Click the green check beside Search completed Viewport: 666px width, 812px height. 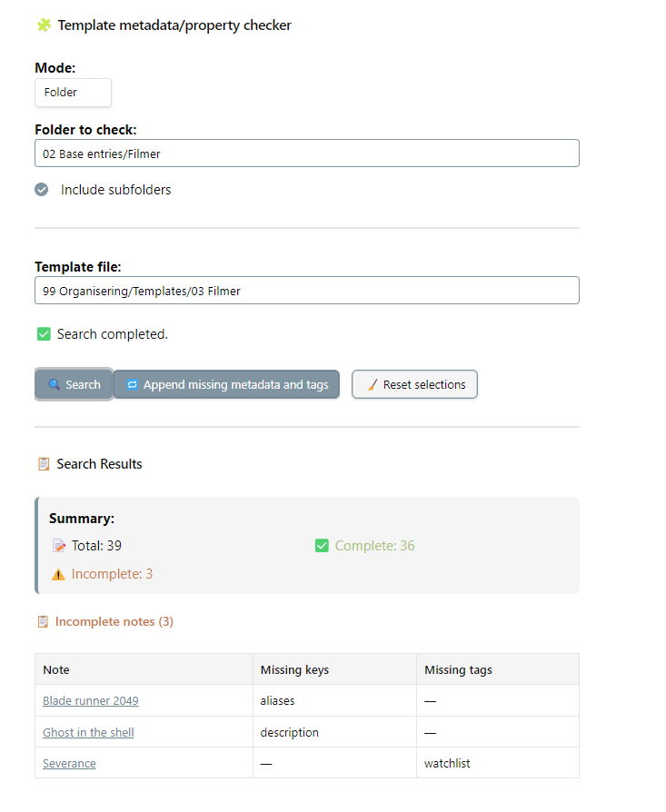pyautogui.click(x=44, y=334)
